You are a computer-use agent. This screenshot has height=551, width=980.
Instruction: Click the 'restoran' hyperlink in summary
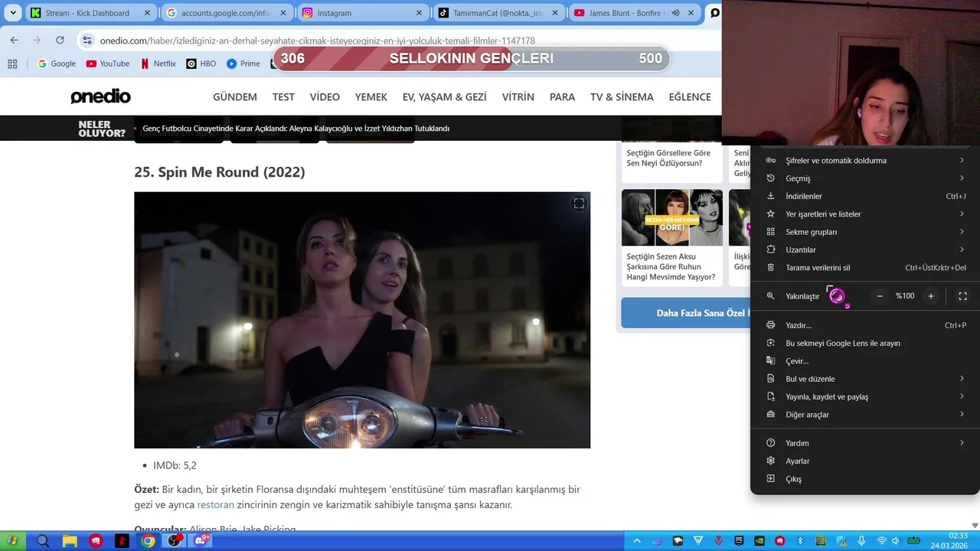[216, 505]
